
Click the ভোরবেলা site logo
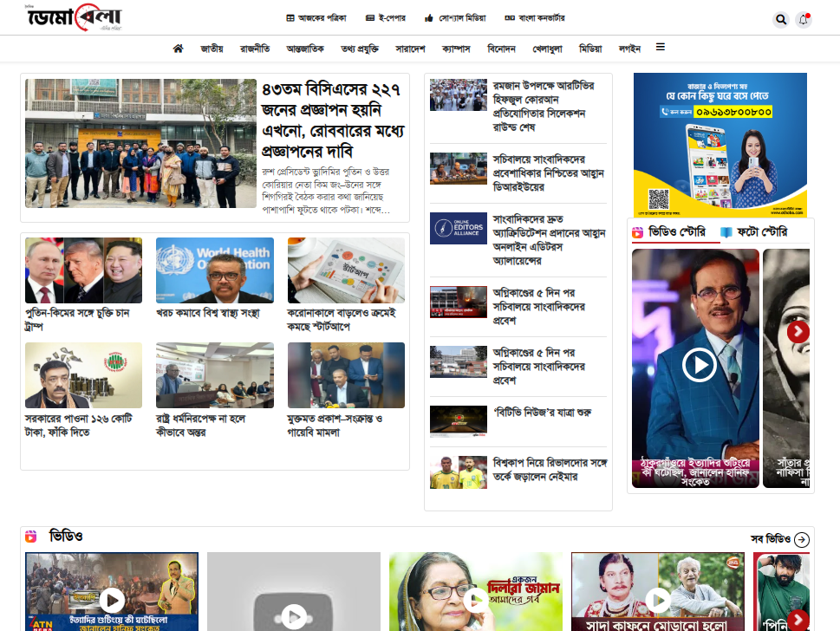click(x=74, y=18)
